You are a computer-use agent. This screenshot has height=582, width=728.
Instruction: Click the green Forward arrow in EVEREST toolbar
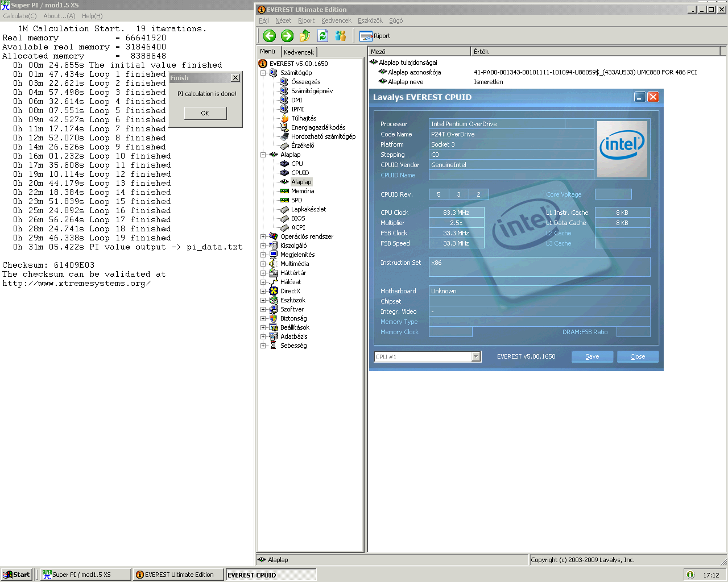(287, 36)
